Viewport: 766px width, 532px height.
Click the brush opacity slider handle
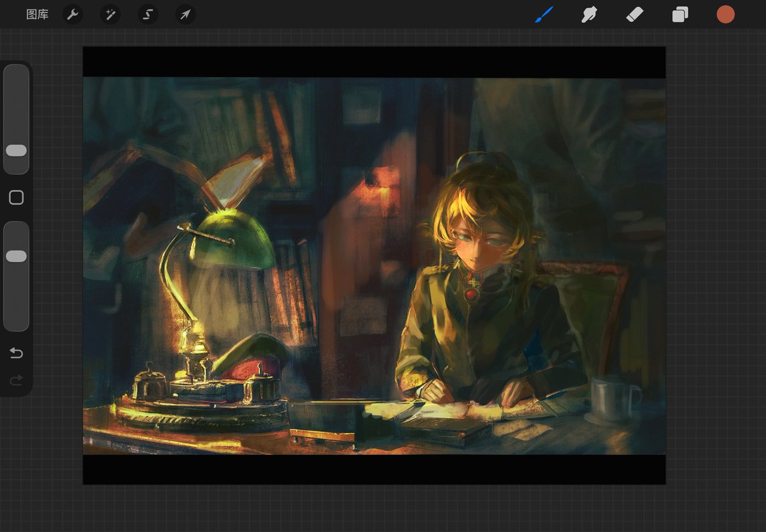[x=16, y=256]
